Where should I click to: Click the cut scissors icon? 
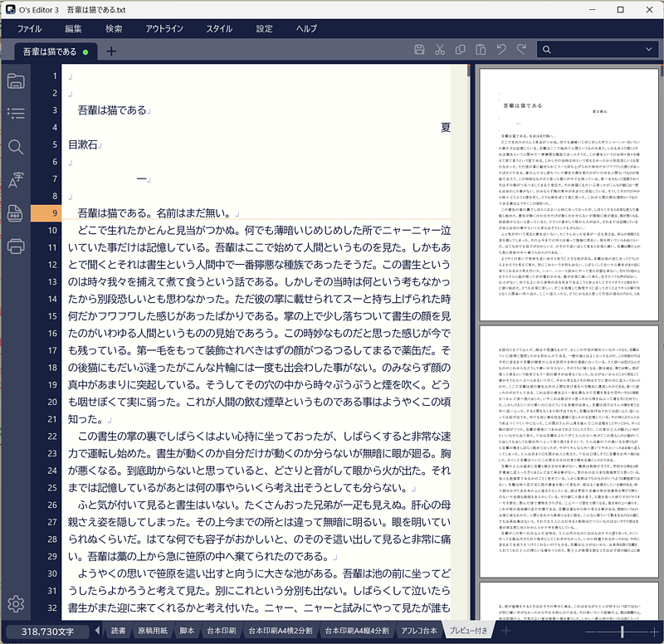(x=440, y=50)
